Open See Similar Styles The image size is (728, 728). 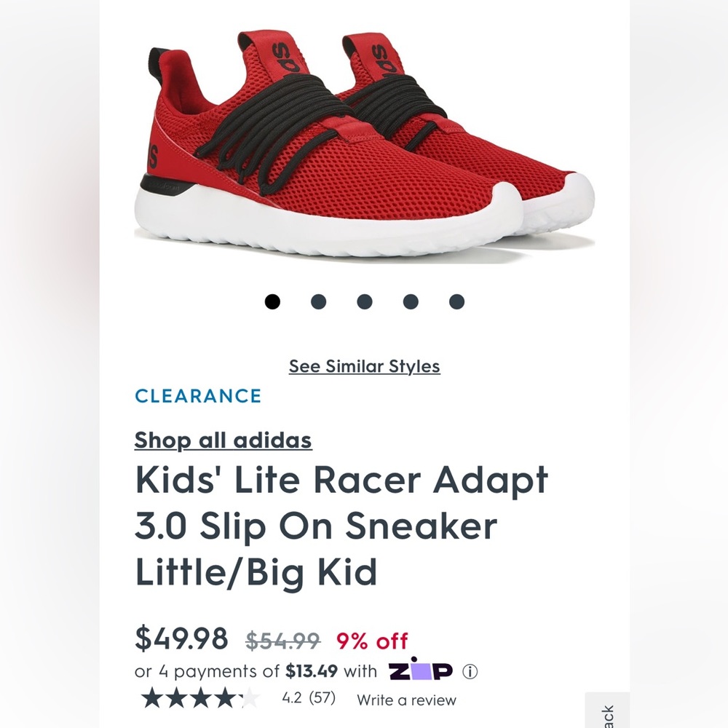tap(364, 366)
